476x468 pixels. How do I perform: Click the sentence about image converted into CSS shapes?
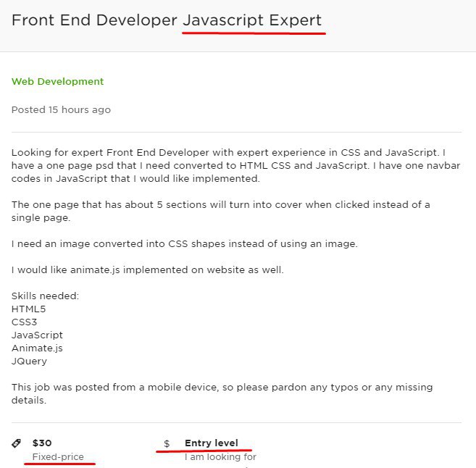(185, 243)
